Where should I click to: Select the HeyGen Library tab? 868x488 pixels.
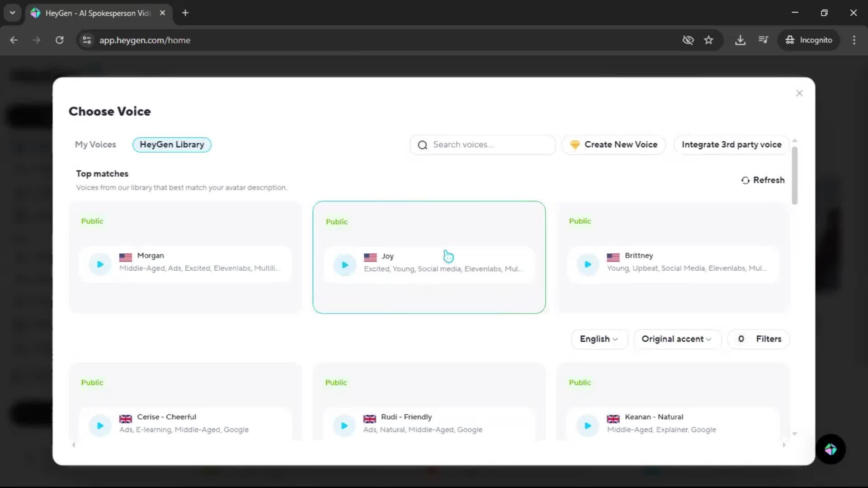[x=172, y=145]
